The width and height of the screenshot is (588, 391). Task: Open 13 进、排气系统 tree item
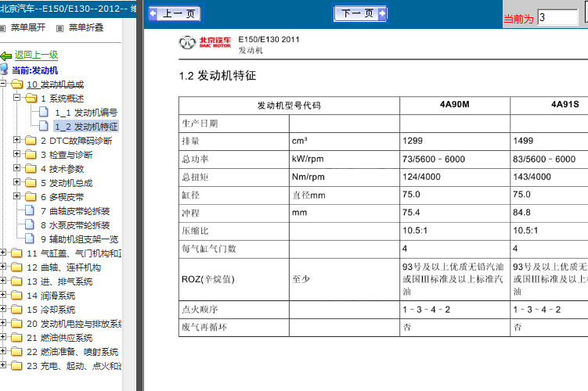(60, 282)
